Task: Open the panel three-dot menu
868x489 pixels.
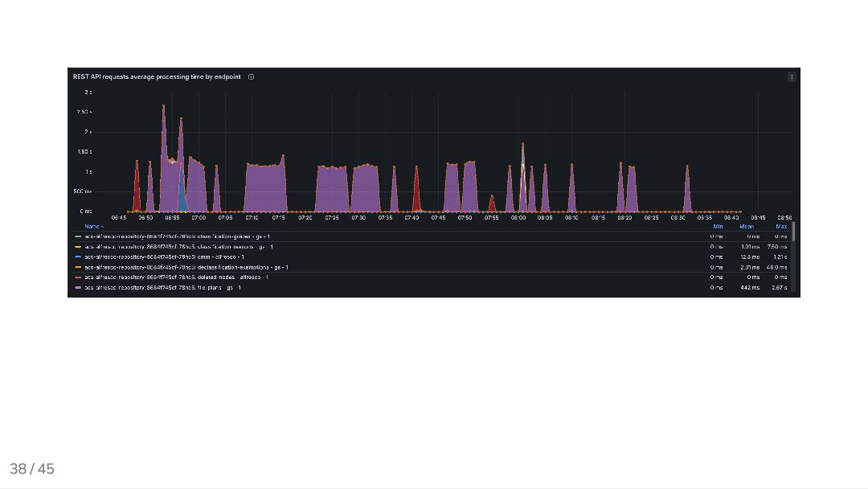Action: tap(792, 77)
